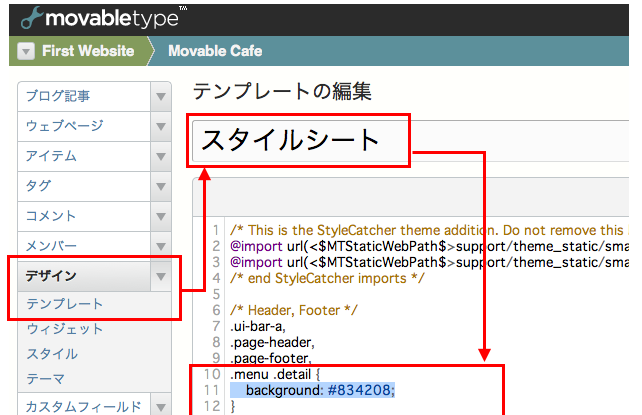Click the Header, Footer comment line

coord(294,310)
